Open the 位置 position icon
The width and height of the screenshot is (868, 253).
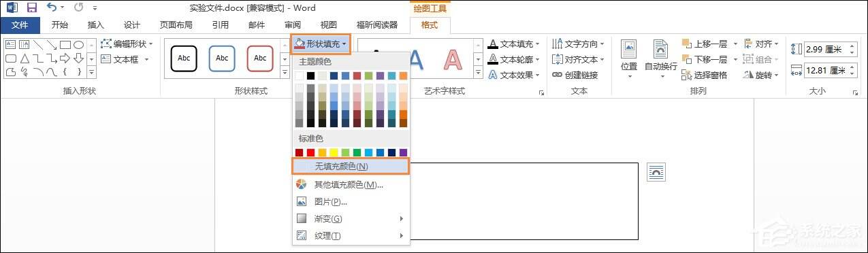[629, 49]
